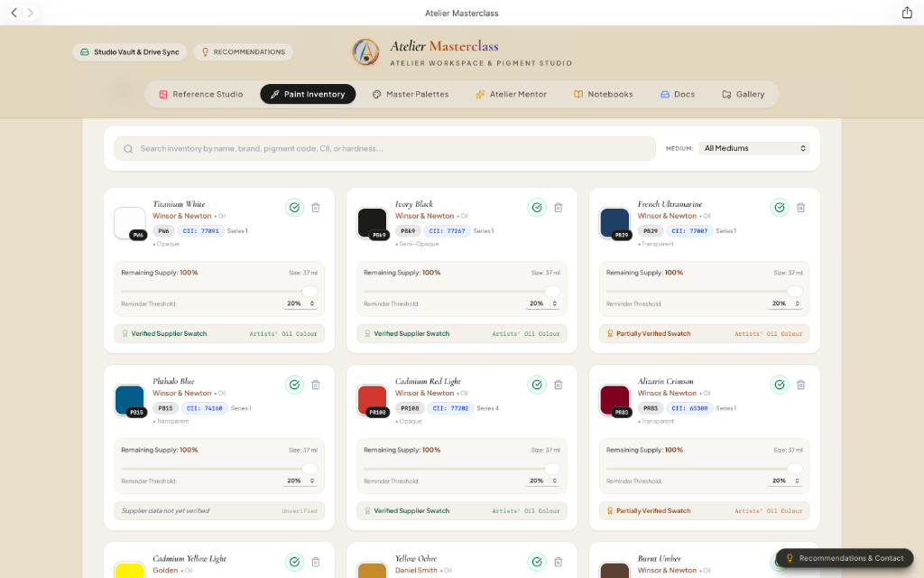Toggle the check circle on Alizarin Crimson
Screen dimensions: 924x578
tap(780, 385)
